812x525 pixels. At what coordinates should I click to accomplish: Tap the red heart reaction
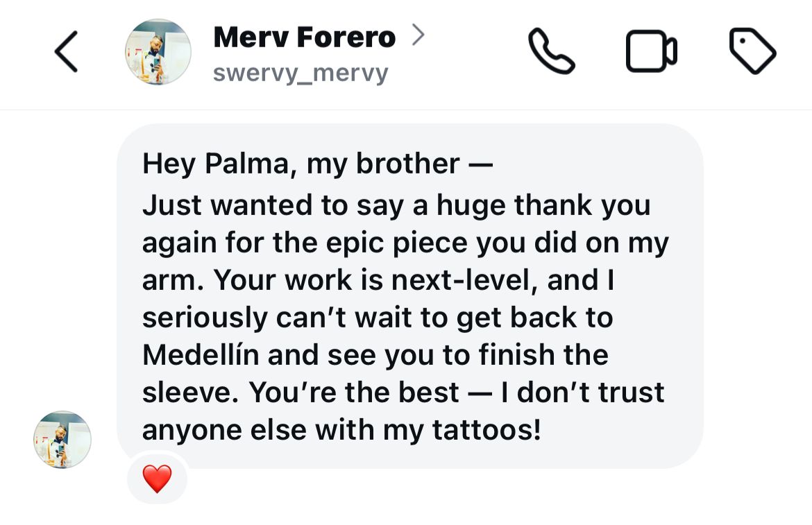point(157,479)
